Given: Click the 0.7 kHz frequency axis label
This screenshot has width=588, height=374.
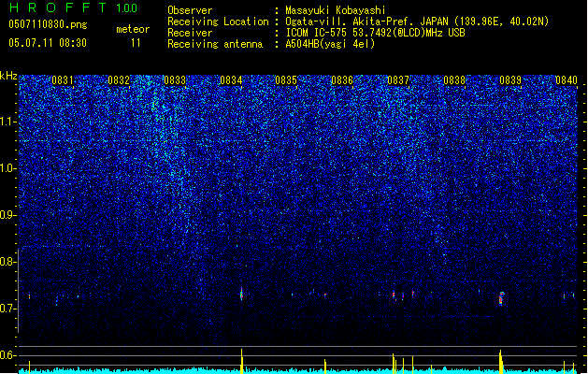Looking at the screenshot, I should [x=7, y=309].
